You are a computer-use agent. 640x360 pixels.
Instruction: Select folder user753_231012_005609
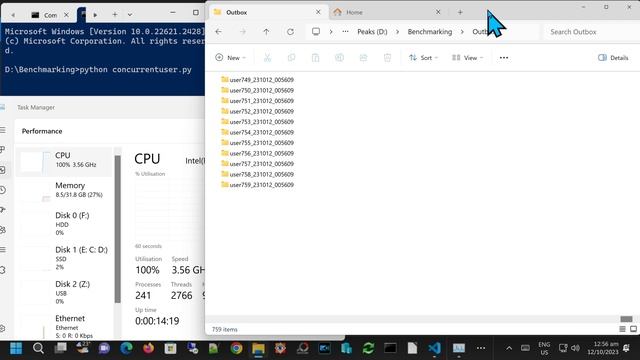pos(257,122)
